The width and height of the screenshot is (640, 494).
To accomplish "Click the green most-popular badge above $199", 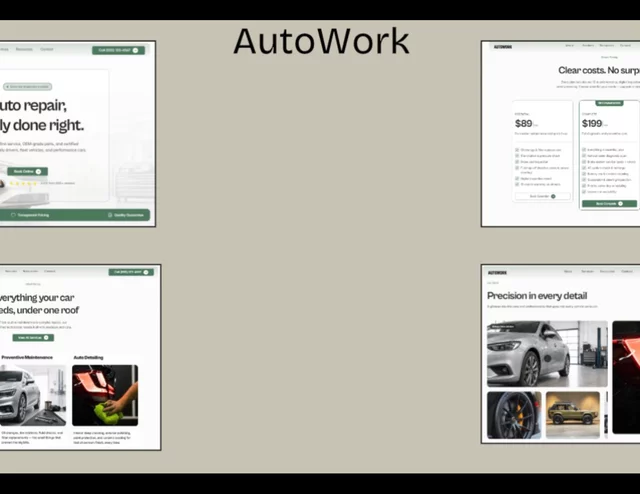I will tap(609, 103).
